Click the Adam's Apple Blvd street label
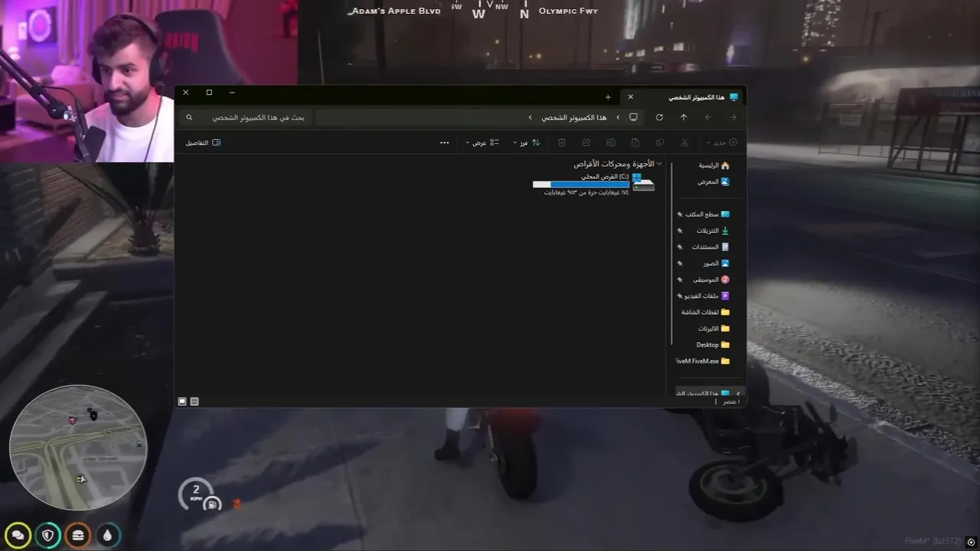980x551 pixels. tap(397, 11)
